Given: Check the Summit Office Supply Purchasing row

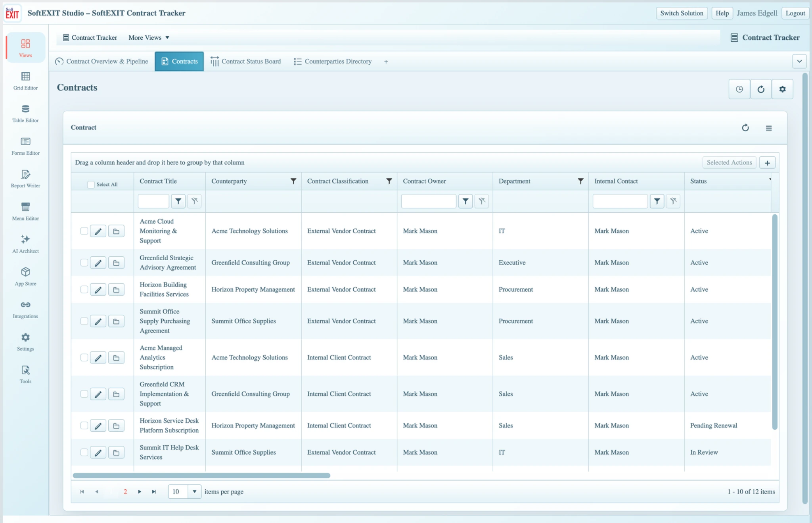Looking at the screenshot, I should 84,321.
